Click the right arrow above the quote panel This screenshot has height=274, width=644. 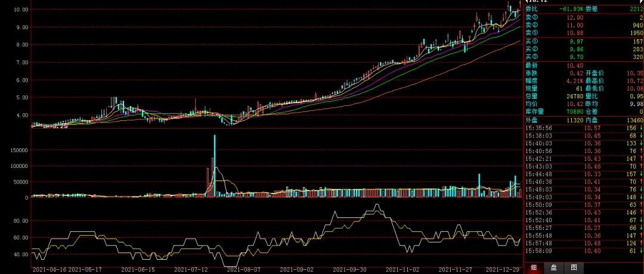(640, 2)
